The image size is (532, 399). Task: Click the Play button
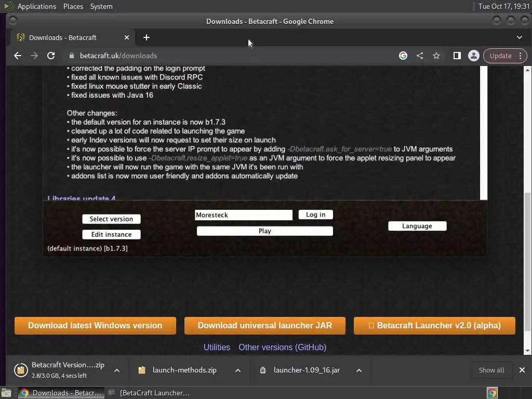[264, 231]
